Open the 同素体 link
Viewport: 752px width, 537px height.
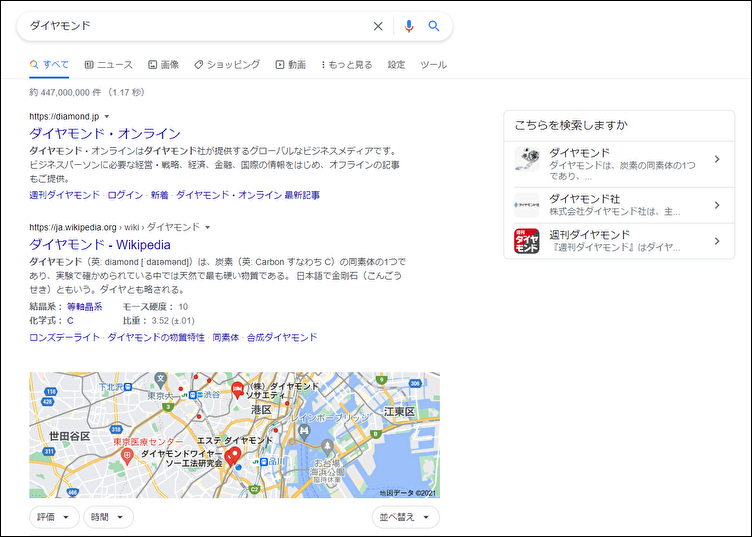225,338
